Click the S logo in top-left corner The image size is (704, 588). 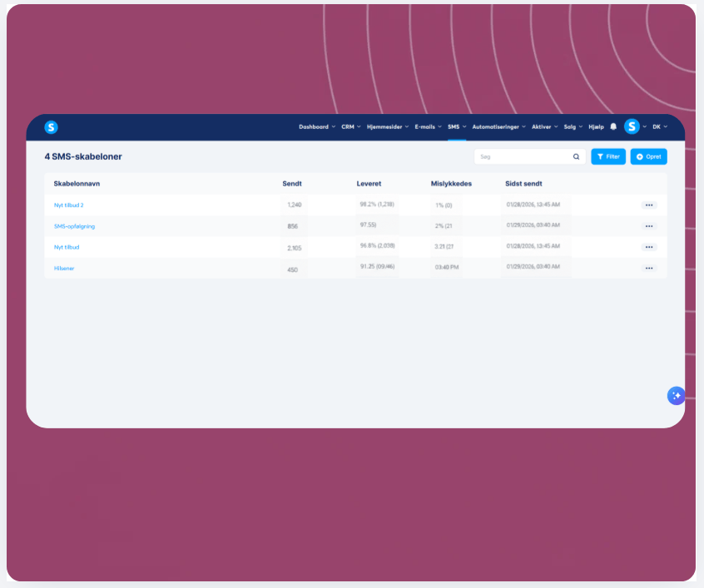pyautogui.click(x=52, y=127)
